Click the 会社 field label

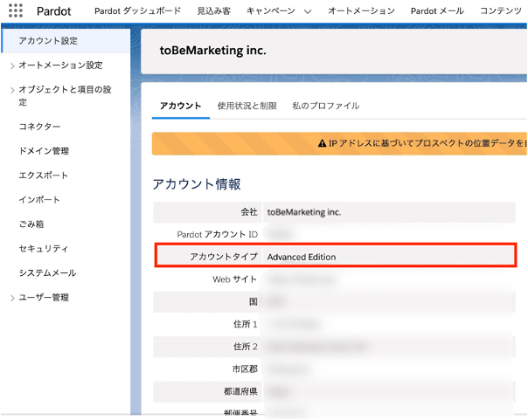(x=249, y=212)
